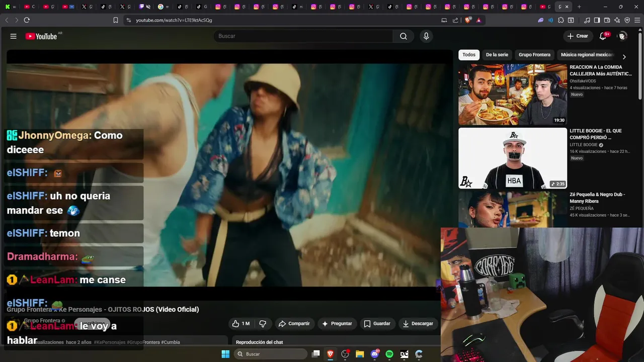The height and width of the screenshot is (362, 644).
Task: Open the YouTube notifications bell
Action: tap(603, 36)
